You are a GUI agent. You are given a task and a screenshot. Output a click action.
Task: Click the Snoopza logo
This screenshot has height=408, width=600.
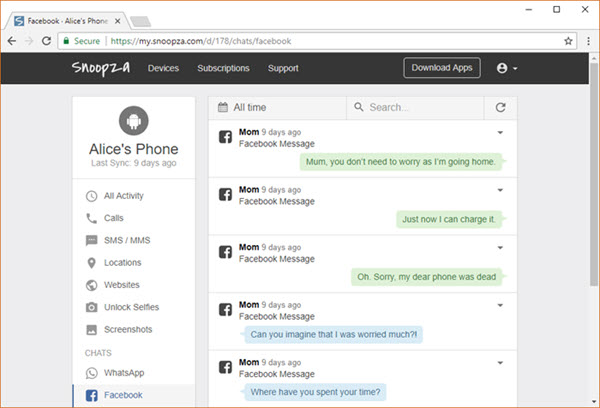point(101,68)
